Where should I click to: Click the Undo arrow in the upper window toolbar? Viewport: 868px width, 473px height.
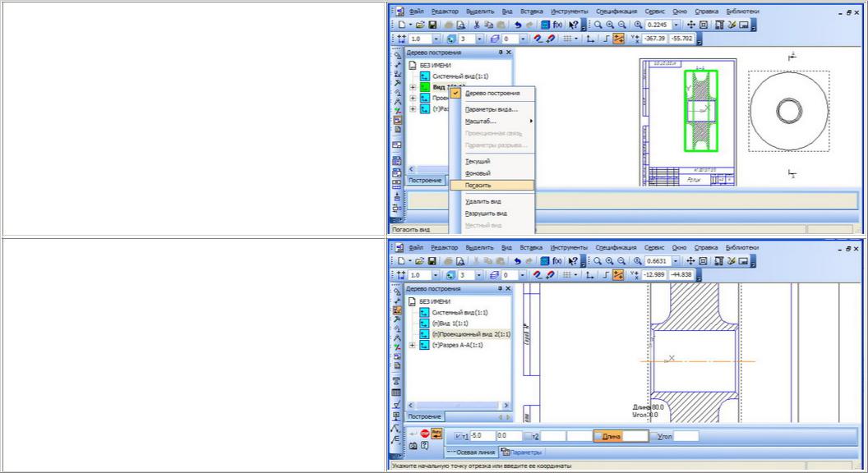(518, 25)
